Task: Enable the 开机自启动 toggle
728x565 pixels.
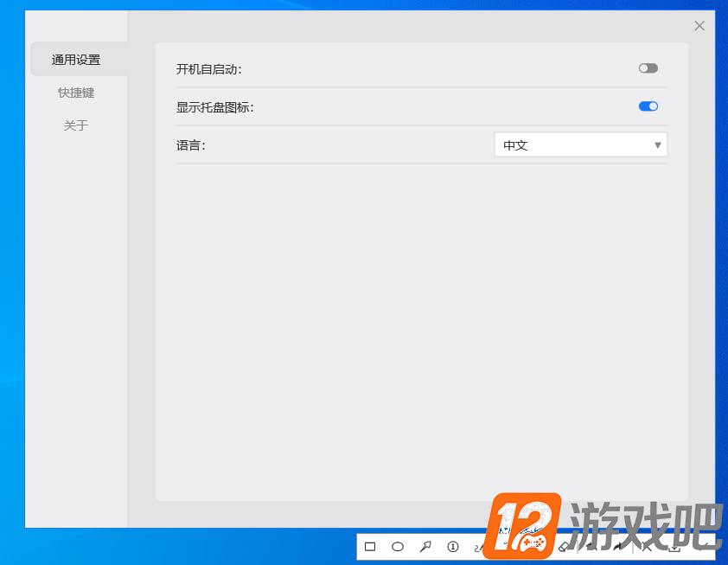Action: (x=648, y=68)
